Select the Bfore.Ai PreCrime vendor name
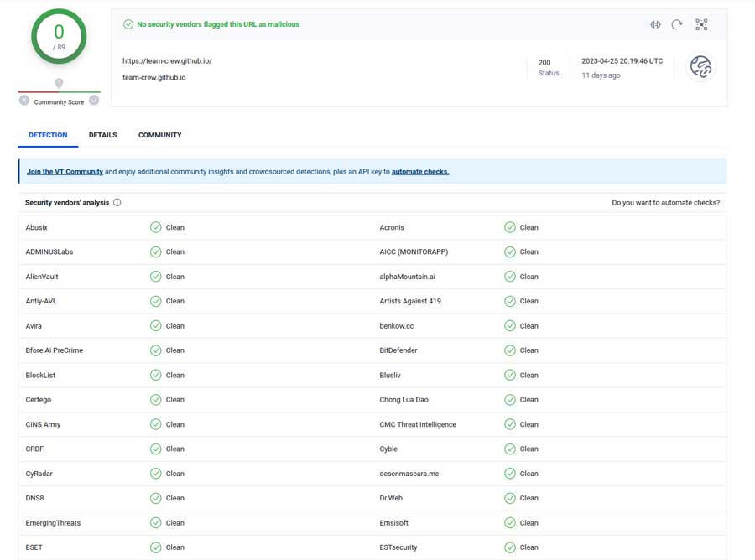Image resolution: width=755 pixels, height=560 pixels. pyautogui.click(x=55, y=350)
